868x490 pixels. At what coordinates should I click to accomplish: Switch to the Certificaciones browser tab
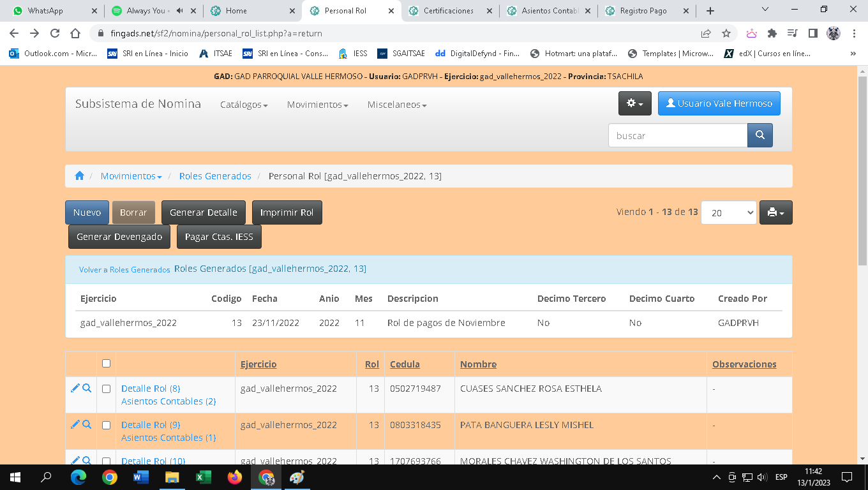[449, 11]
